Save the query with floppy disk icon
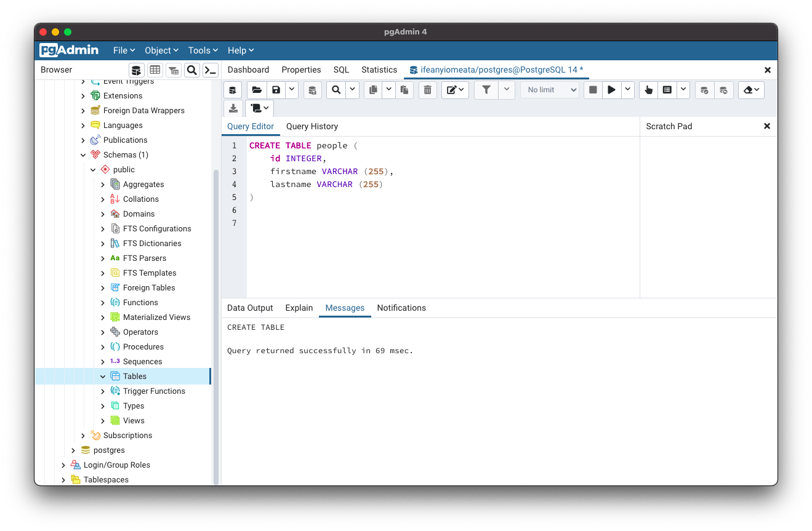 coord(276,90)
